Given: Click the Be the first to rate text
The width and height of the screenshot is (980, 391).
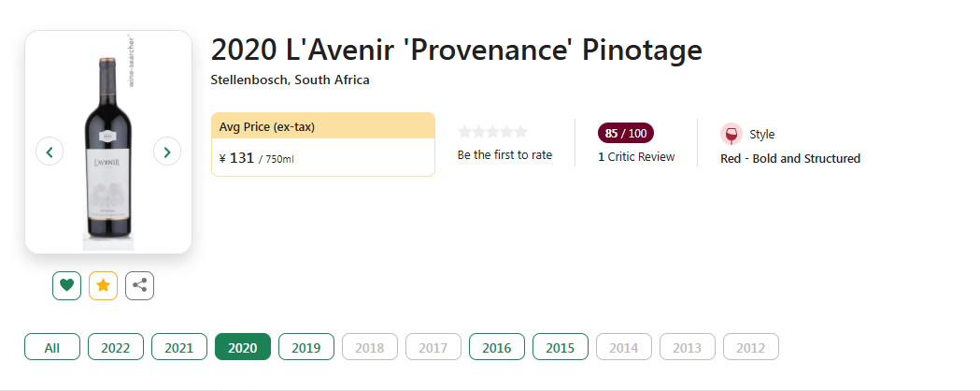Looking at the screenshot, I should [504, 155].
